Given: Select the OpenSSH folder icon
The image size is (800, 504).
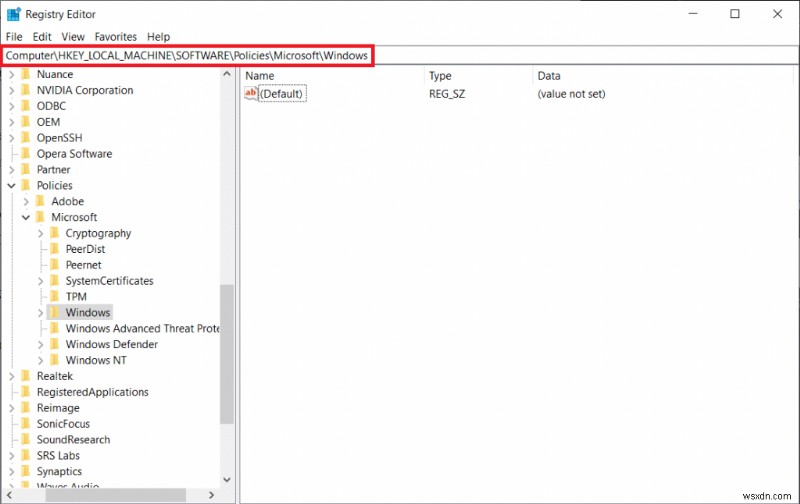Looking at the screenshot, I should [26, 138].
